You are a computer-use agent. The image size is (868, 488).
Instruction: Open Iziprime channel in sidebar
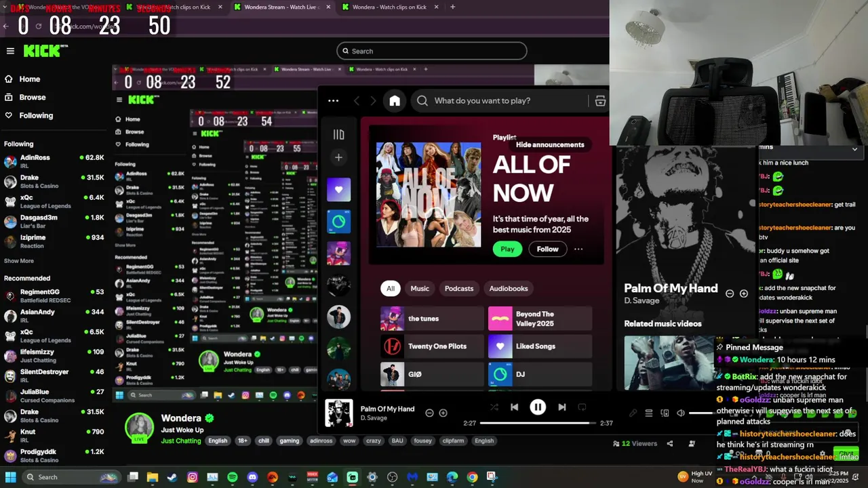point(54,241)
